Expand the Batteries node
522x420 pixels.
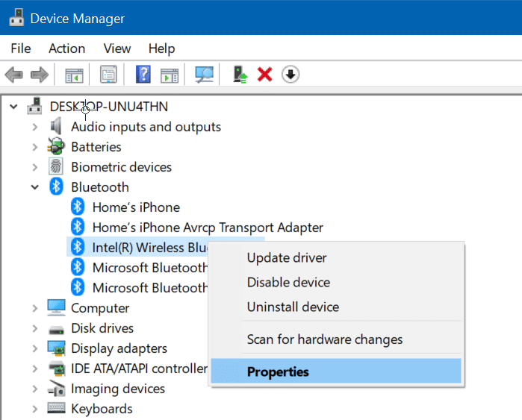point(35,147)
